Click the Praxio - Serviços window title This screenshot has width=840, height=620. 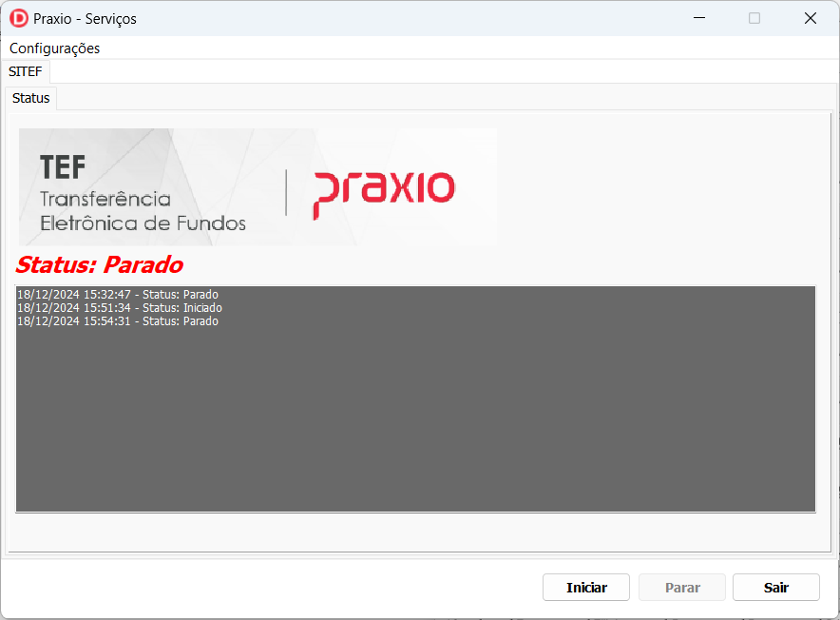(x=85, y=19)
